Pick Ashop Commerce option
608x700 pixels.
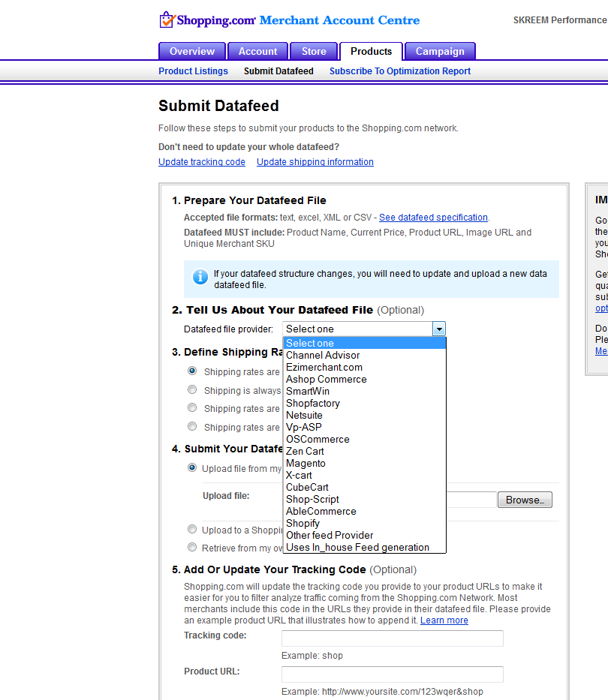[x=365, y=380]
